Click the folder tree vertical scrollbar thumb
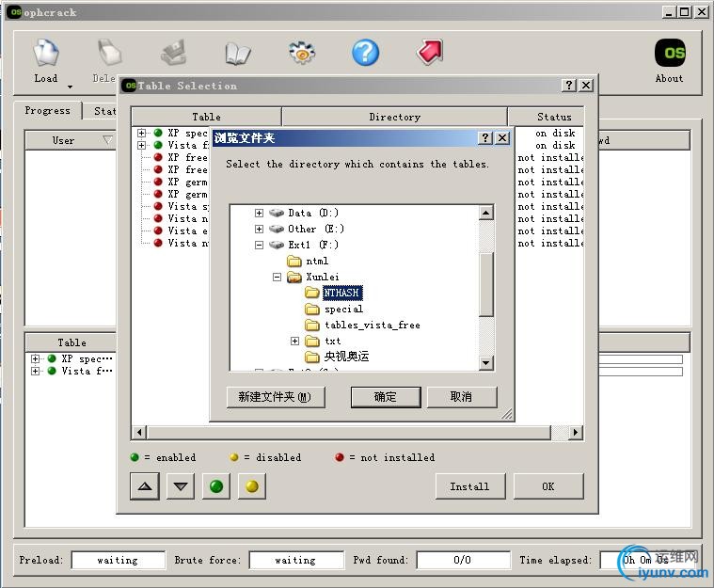 click(x=485, y=284)
